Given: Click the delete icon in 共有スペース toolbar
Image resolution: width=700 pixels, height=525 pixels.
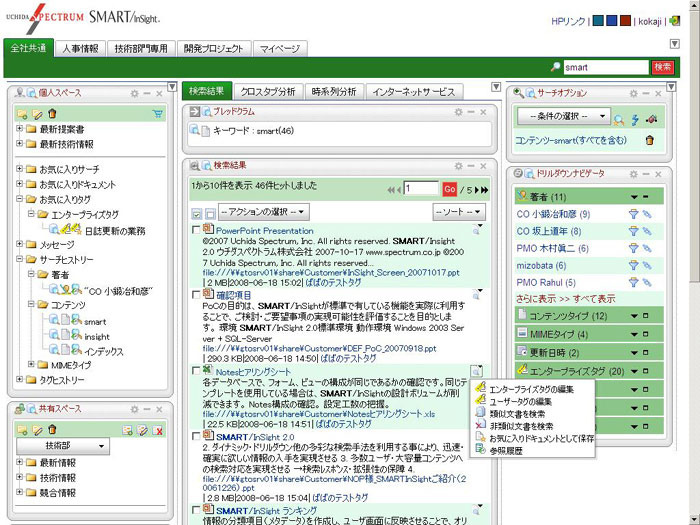Looking at the screenshot, I should pyautogui.click(x=158, y=430).
